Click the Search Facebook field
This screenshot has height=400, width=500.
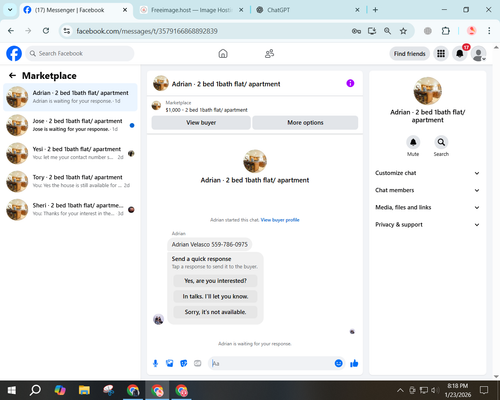point(80,54)
